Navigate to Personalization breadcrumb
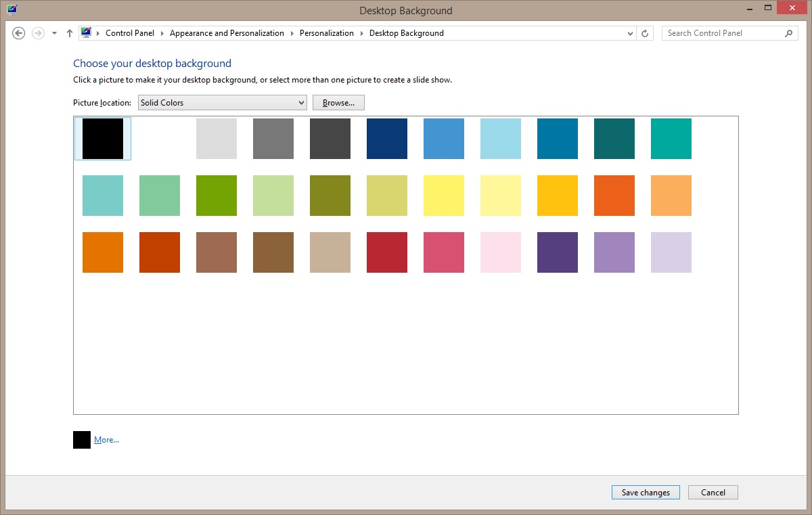 tap(326, 33)
